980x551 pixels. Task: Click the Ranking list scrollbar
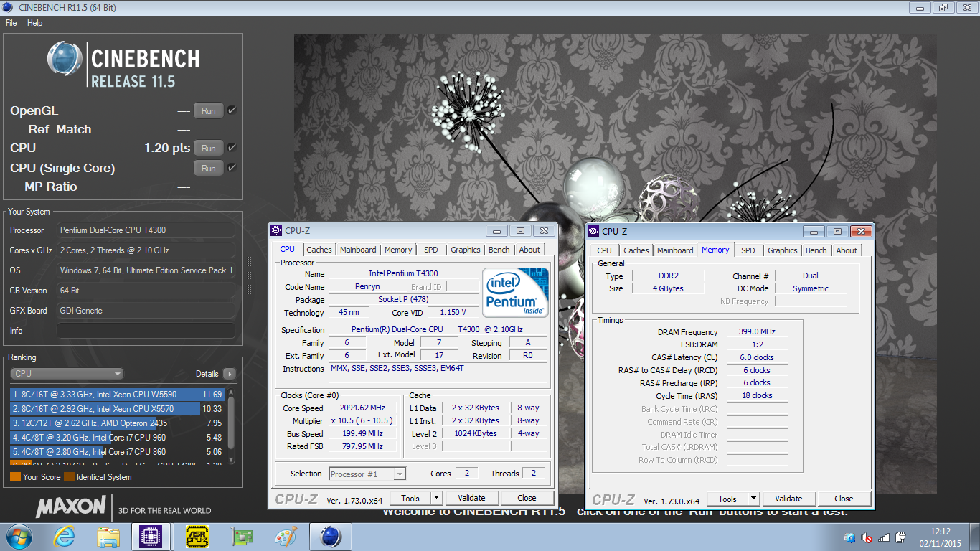click(x=231, y=427)
